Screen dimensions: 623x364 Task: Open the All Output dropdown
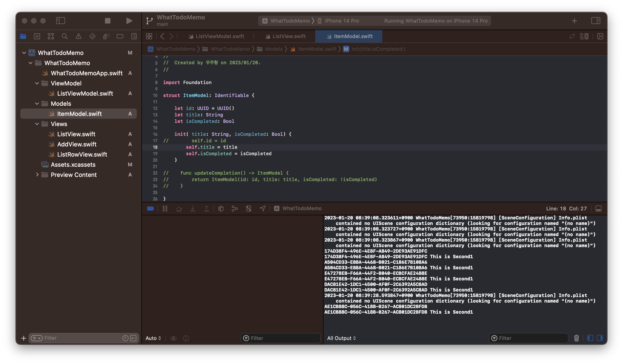coord(341,338)
